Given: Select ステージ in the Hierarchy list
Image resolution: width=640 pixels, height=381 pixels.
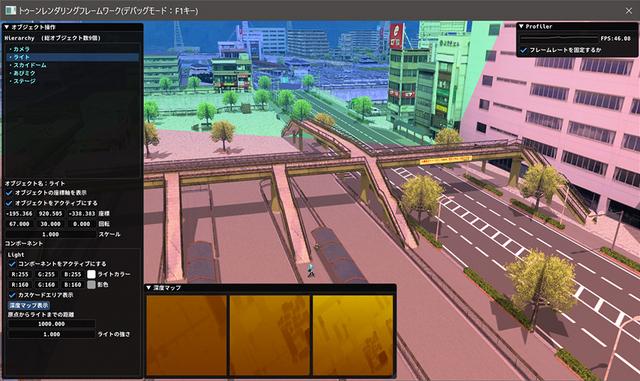Looking at the screenshot, I should coord(24,81).
